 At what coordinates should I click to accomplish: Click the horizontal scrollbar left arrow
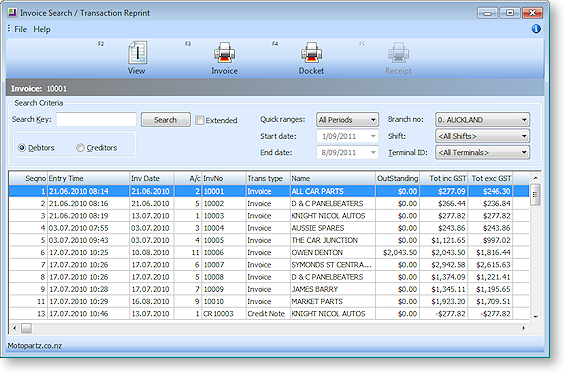15,328
